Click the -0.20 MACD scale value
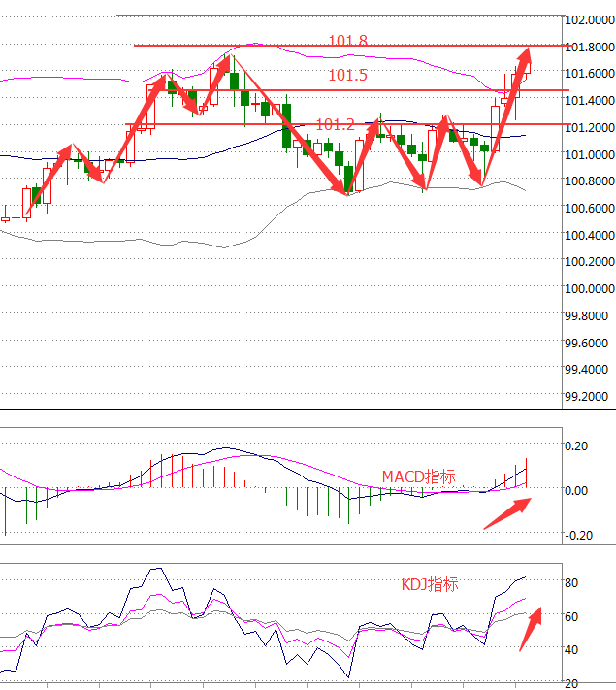 tap(578, 535)
